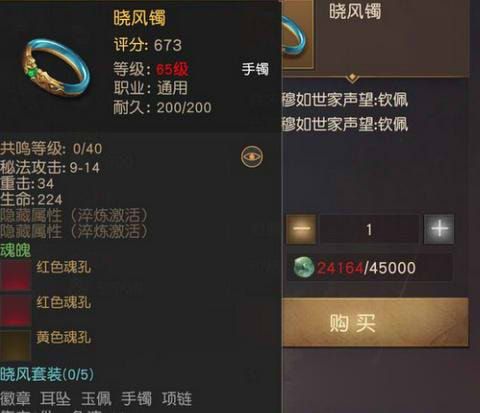Image resolution: width=480 pixels, height=413 pixels.
Task: Select the yellow soul slot
Action: (x=16, y=346)
